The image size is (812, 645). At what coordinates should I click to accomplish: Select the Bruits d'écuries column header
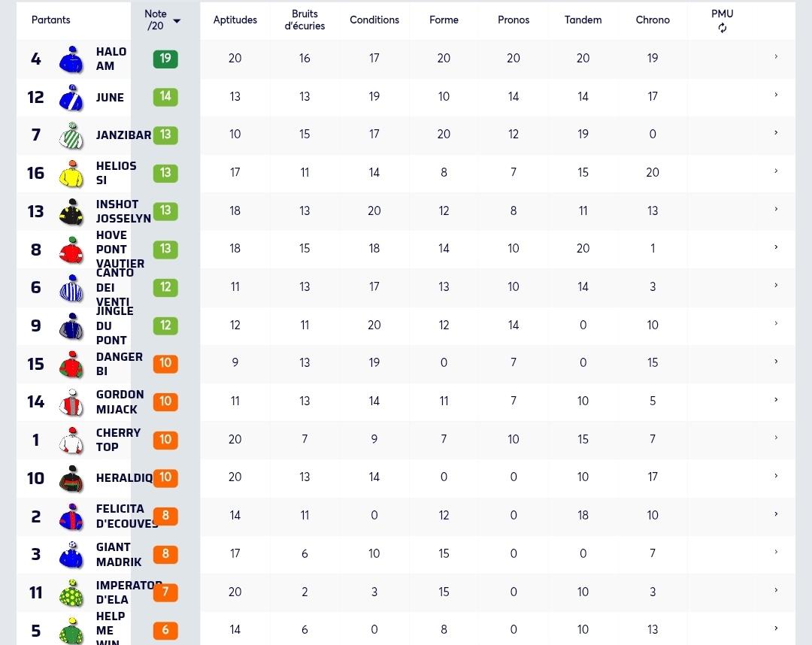click(x=304, y=20)
